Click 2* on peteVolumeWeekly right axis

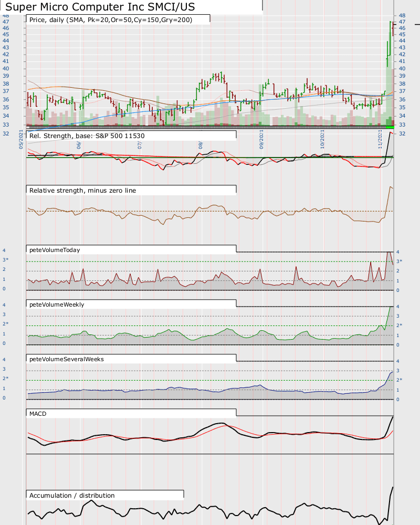399,325
